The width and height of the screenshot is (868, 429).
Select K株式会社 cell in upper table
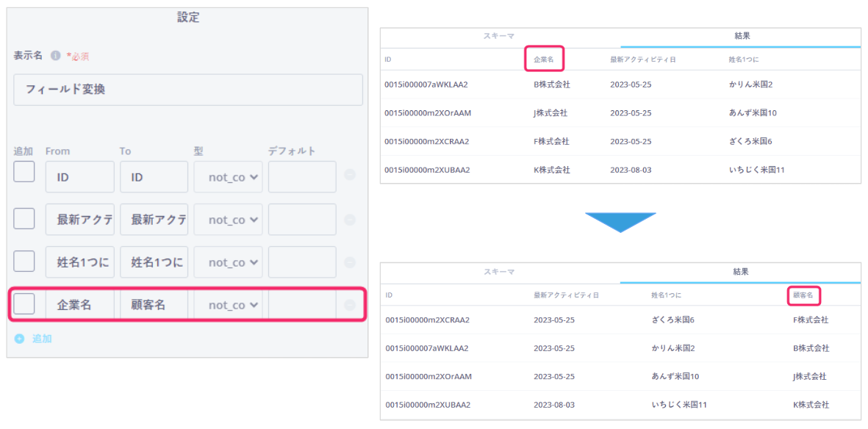551,170
